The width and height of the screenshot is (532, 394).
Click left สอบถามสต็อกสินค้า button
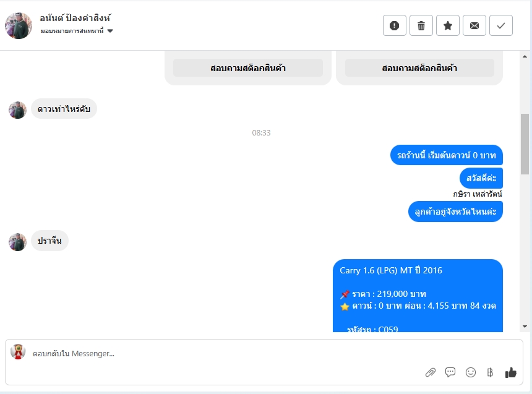point(247,68)
